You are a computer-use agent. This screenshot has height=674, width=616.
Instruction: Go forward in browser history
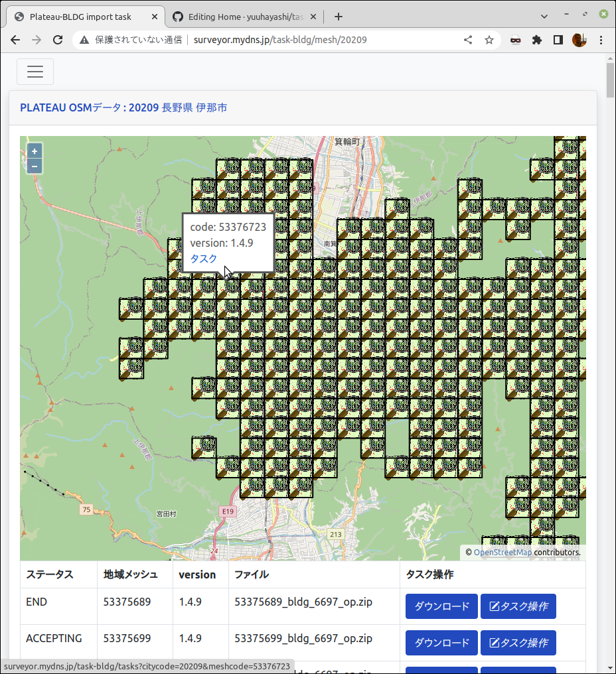[x=37, y=40]
